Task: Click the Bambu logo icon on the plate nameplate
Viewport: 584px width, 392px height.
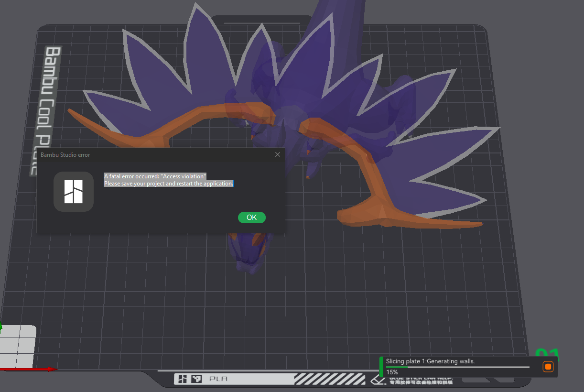Action: pos(183,379)
